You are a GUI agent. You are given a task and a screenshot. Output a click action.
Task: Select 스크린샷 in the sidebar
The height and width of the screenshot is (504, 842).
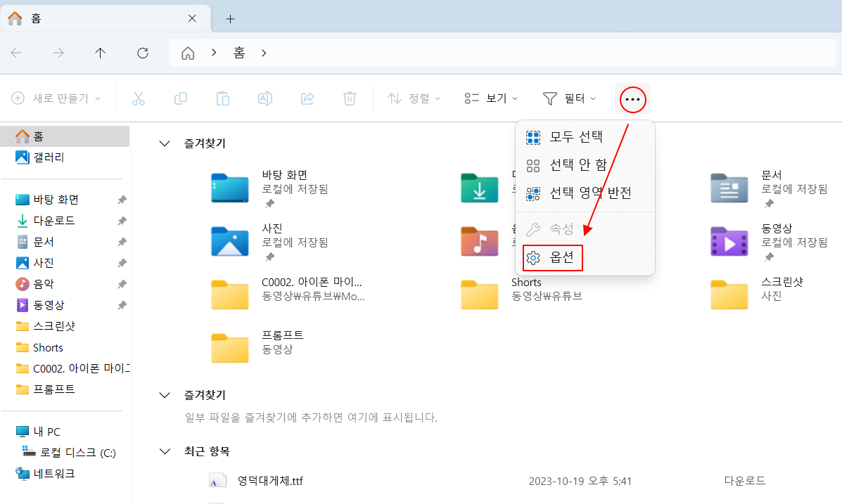(65, 326)
